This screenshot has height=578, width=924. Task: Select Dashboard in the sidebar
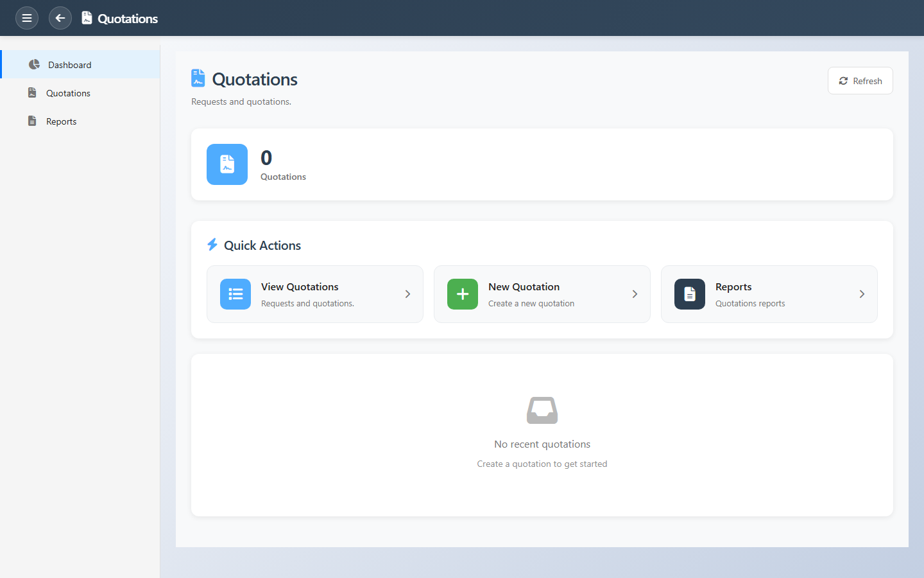pos(69,65)
